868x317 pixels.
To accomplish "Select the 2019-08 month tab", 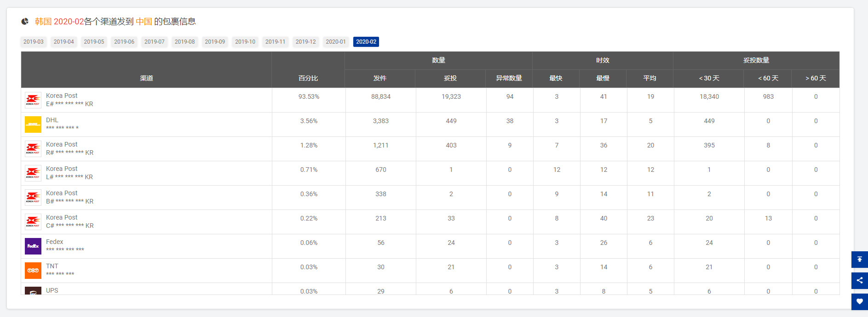I will click(184, 42).
